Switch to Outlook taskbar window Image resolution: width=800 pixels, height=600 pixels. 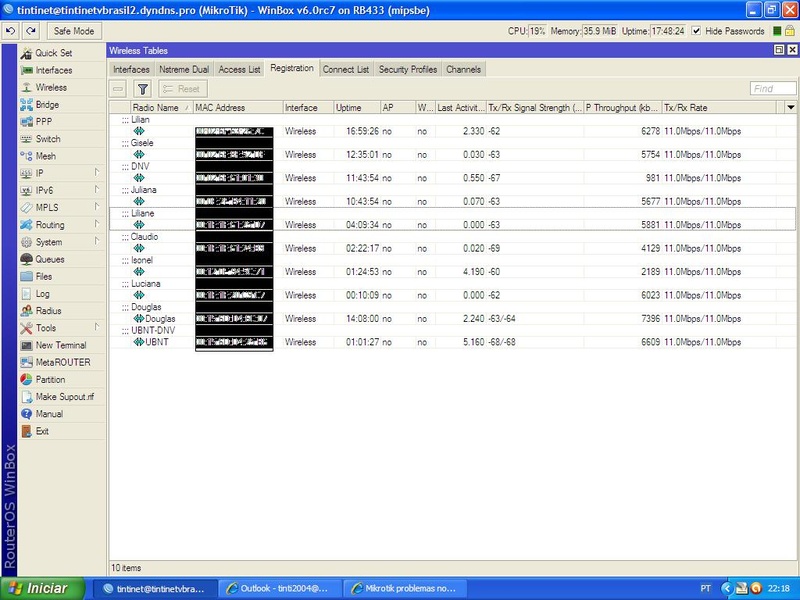click(x=280, y=588)
